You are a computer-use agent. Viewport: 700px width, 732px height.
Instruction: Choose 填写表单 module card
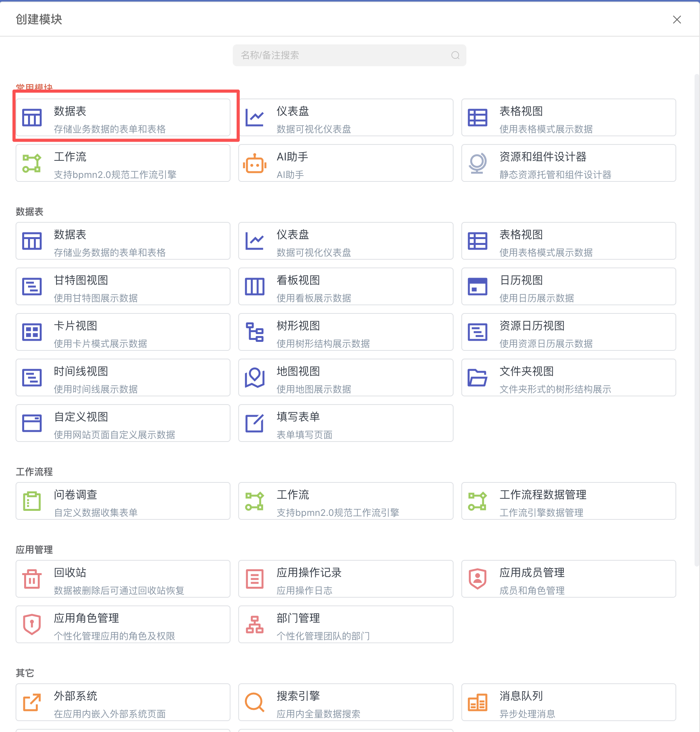[x=346, y=423]
